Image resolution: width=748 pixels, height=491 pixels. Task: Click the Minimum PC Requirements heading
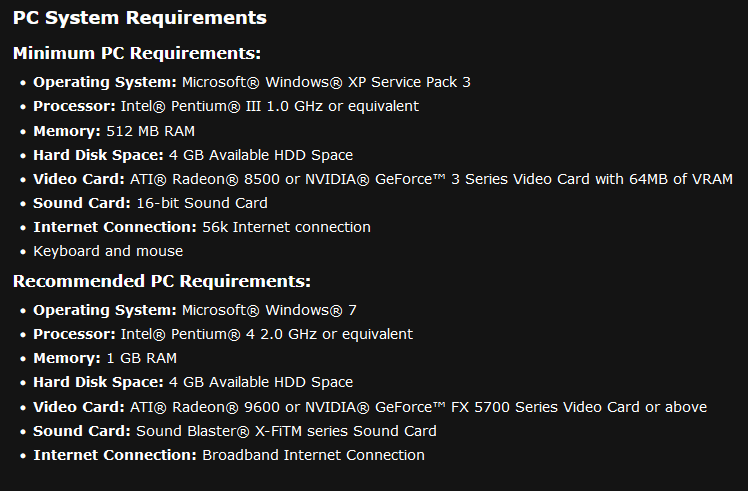(x=137, y=53)
